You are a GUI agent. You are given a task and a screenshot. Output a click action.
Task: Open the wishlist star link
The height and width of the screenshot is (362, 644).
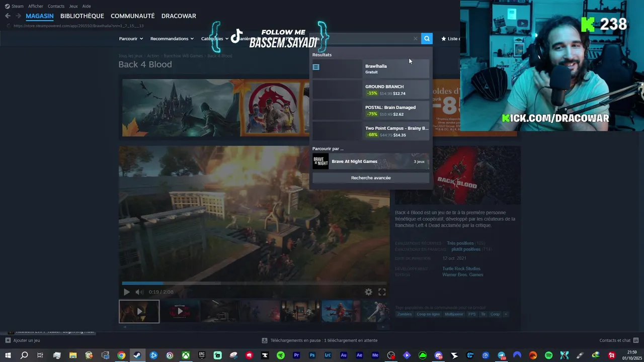point(450,39)
